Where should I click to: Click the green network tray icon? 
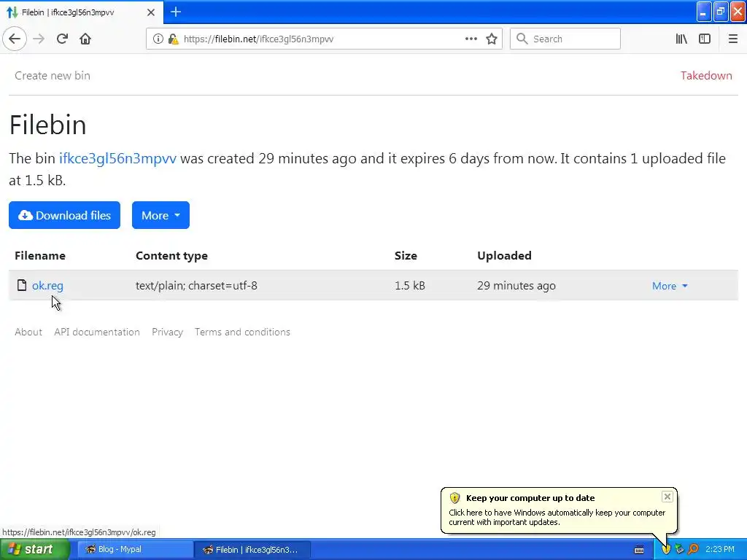[x=679, y=550]
